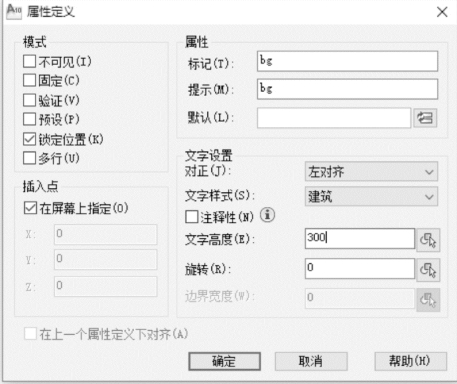Click the 旋转(R) rotation value field
Viewport: 457px width, 384px height.
(360, 269)
